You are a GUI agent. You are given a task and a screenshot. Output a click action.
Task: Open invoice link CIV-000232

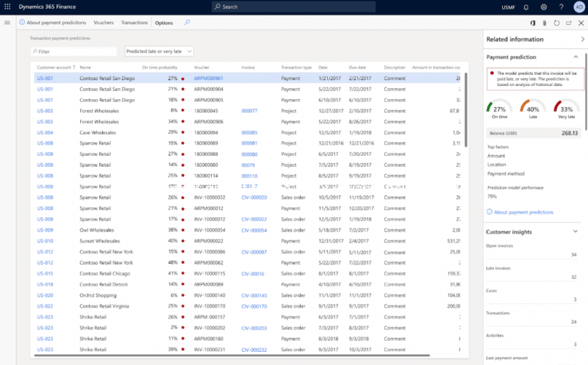point(254,350)
